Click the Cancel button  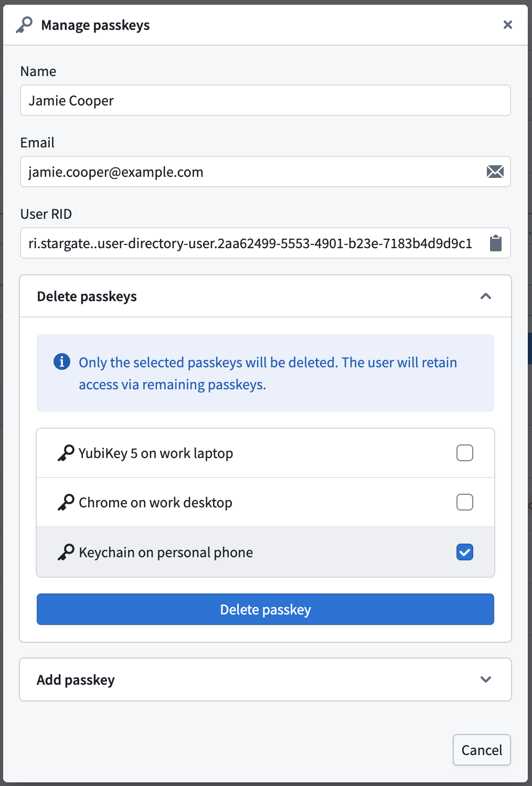click(x=482, y=750)
